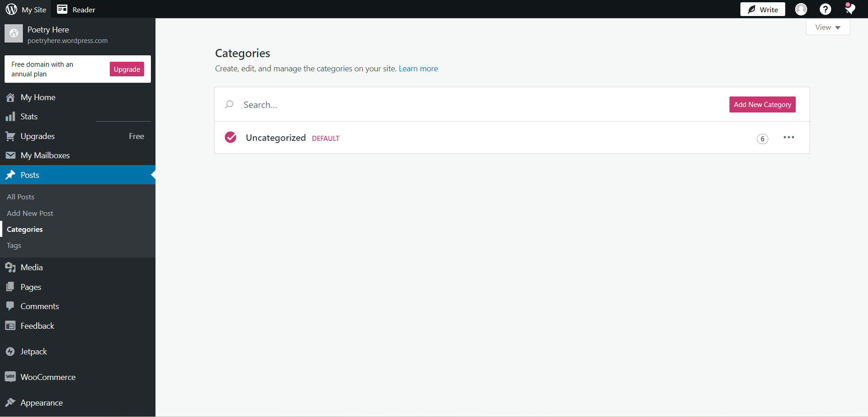
Task: Open Tags submenu item
Action: point(14,246)
